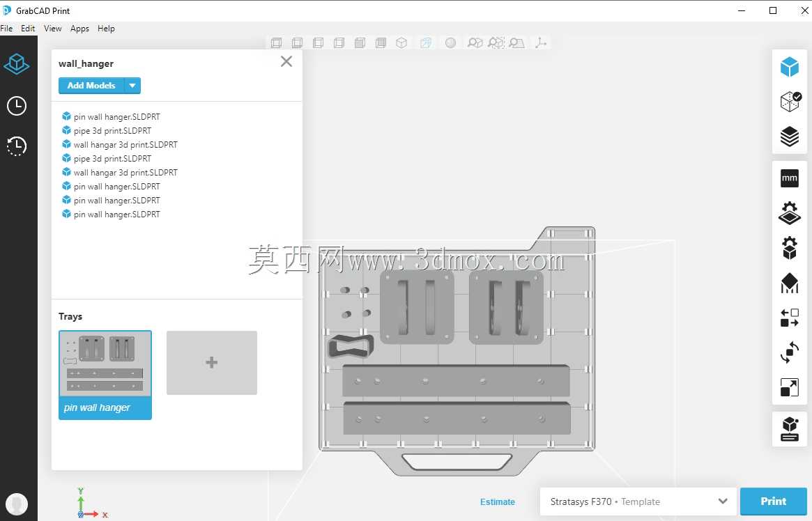Select the Orient rotate tool icon
Image resolution: width=812 pixels, height=521 pixels.
789,352
